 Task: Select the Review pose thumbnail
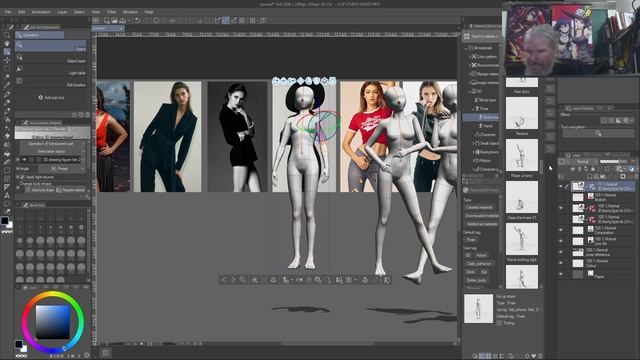point(522,113)
